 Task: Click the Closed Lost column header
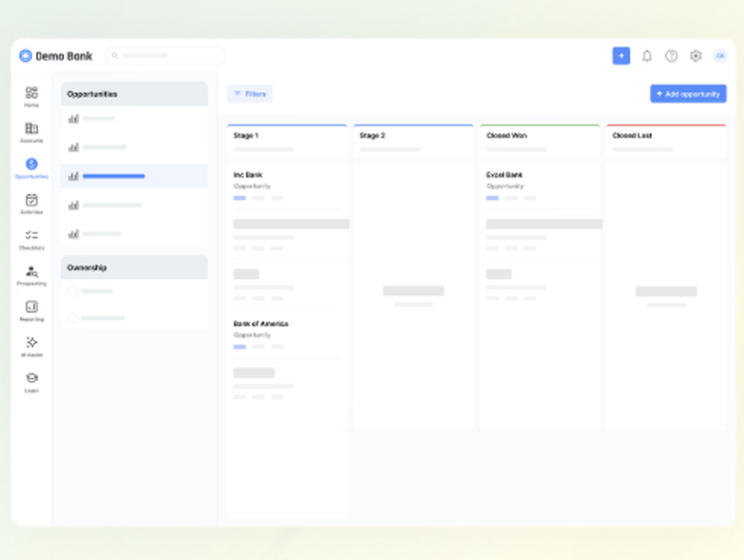pyautogui.click(x=666, y=141)
